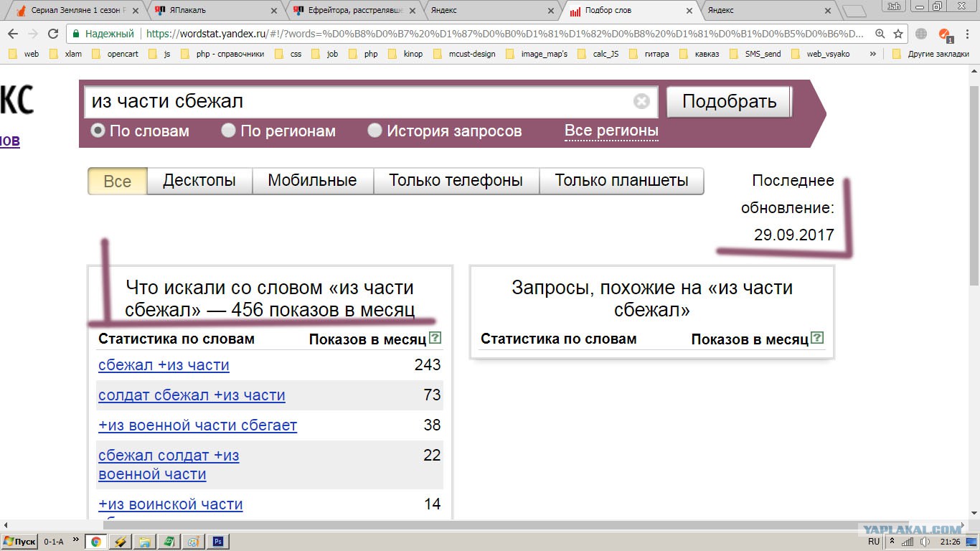The height and width of the screenshot is (551, 980).
Task: Open the 'гитара' bookmark folder
Action: 651,54
